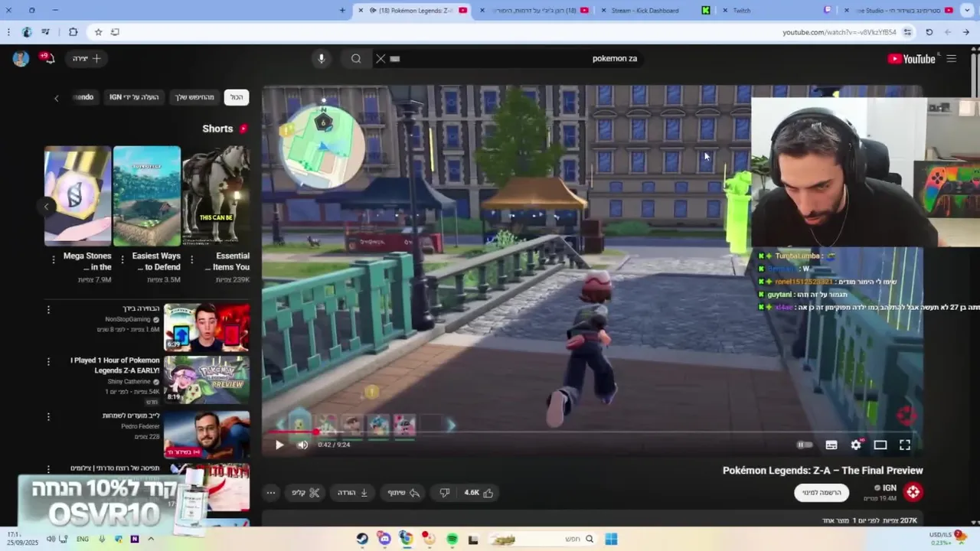
Task: Clear the search query X button
Action: point(381,58)
